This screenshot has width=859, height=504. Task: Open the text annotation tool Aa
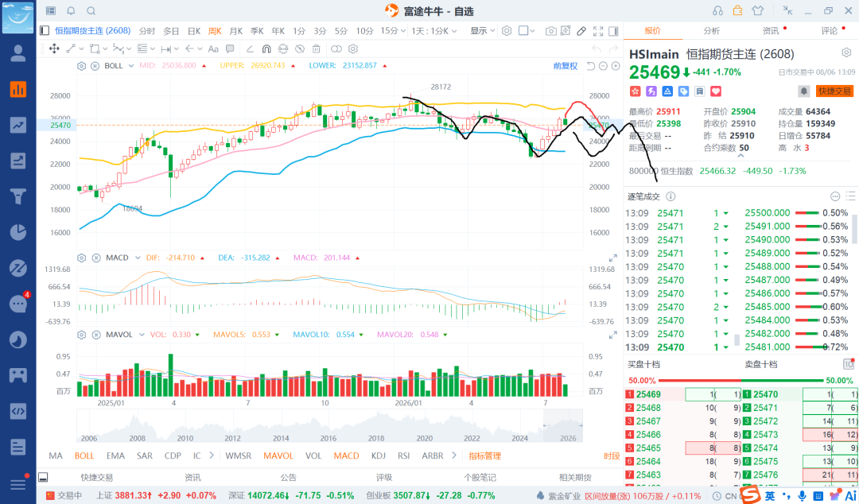(x=213, y=48)
